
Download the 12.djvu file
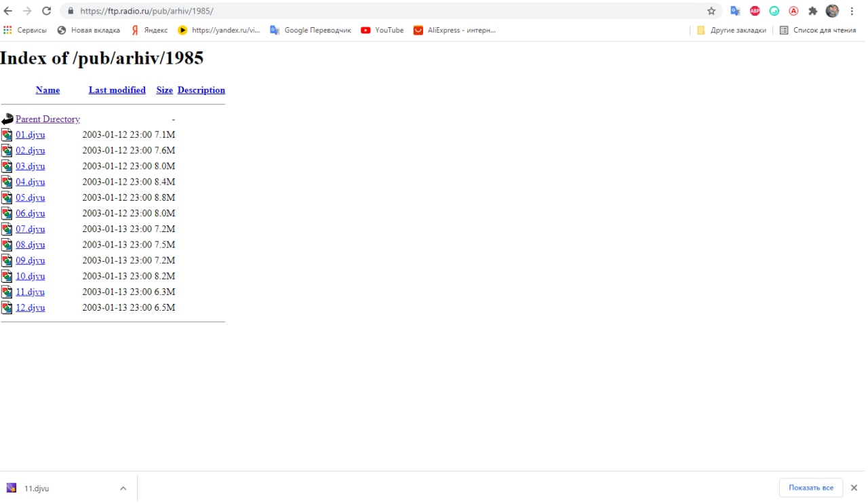(x=31, y=308)
